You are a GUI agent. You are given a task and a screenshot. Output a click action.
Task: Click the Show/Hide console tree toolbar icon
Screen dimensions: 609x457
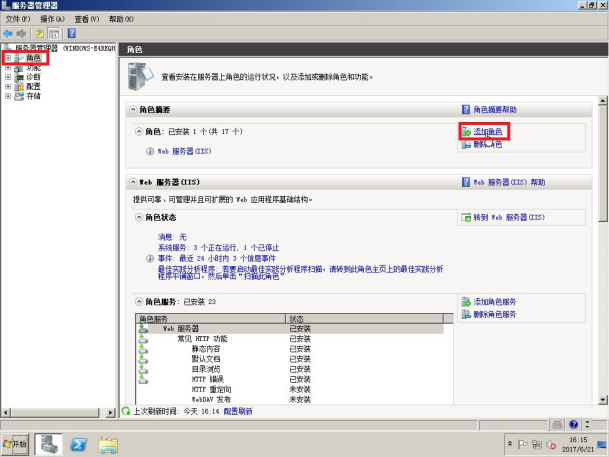coord(54,33)
